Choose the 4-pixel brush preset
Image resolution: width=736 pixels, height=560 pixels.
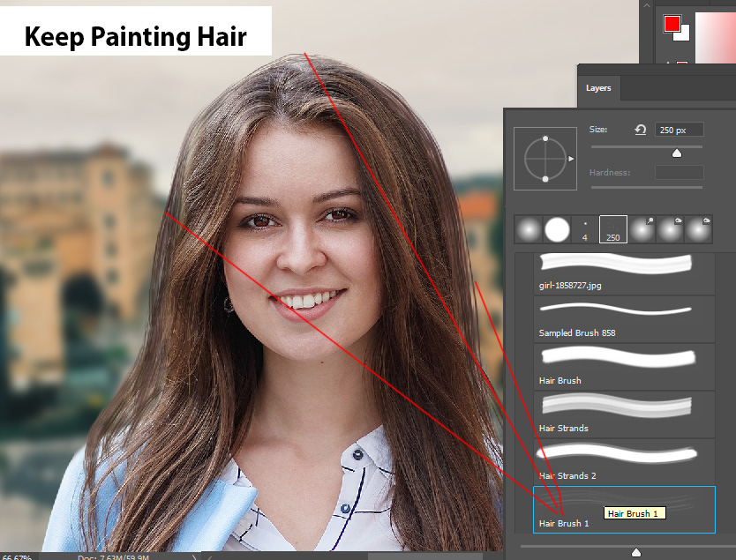click(584, 228)
